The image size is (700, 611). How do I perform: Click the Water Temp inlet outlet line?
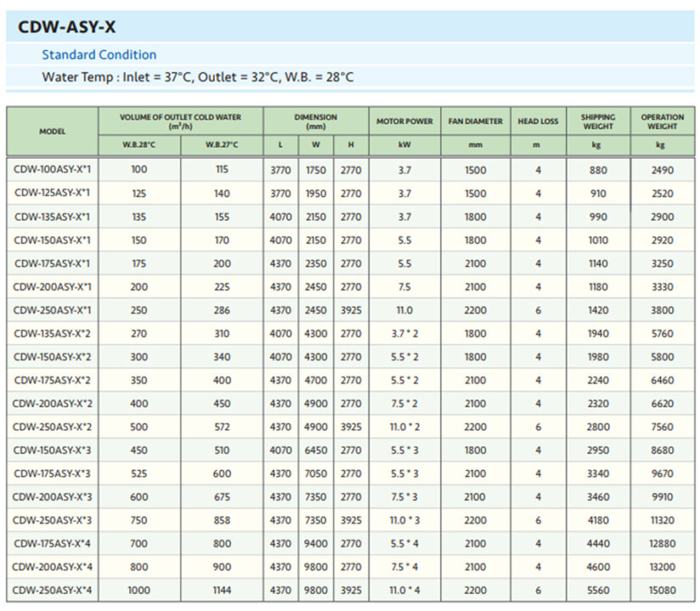point(198,77)
